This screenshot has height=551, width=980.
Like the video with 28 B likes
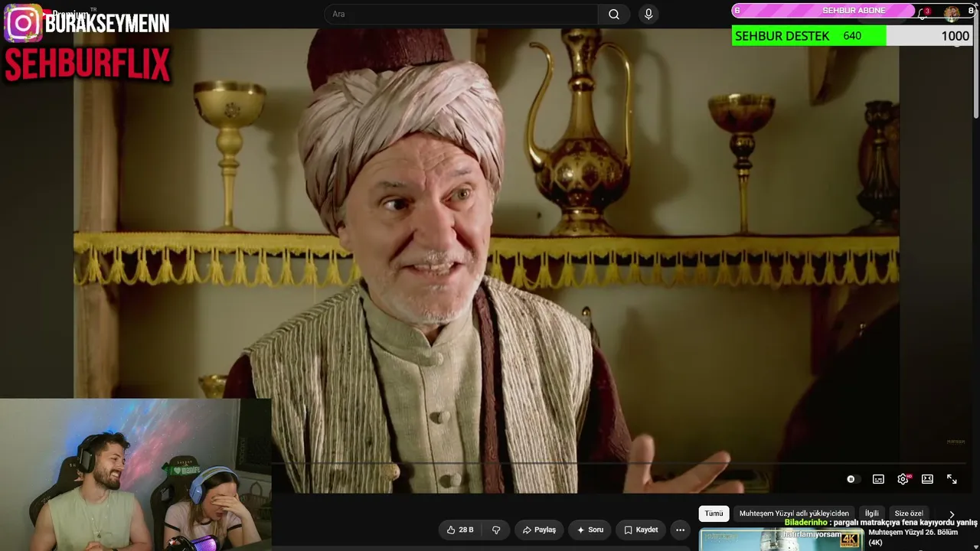click(x=460, y=530)
